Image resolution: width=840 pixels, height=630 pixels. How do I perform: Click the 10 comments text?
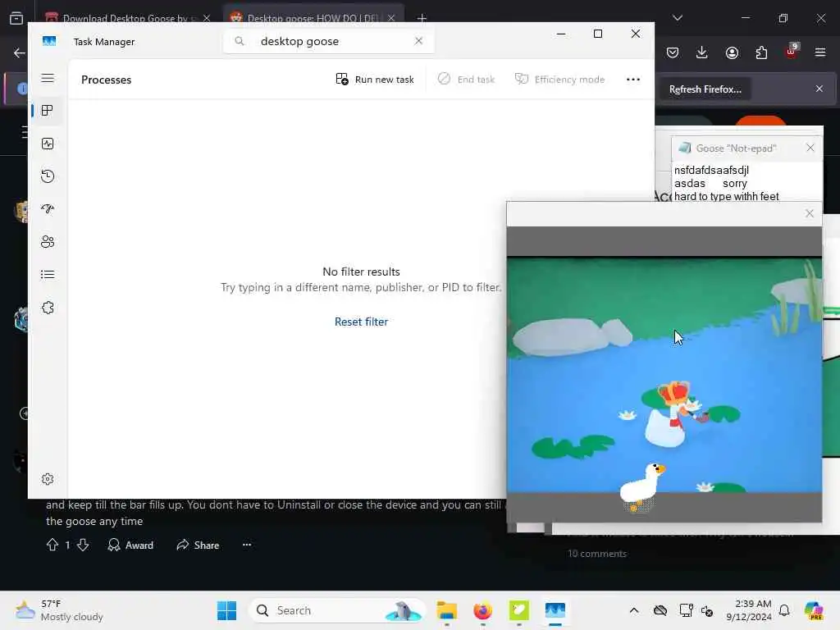coord(597,554)
